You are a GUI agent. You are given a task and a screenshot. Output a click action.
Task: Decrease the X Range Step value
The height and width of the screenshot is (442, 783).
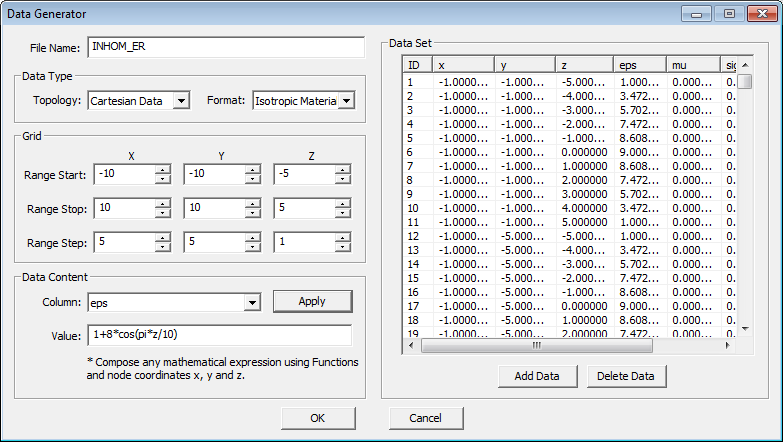pyautogui.click(x=162, y=248)
